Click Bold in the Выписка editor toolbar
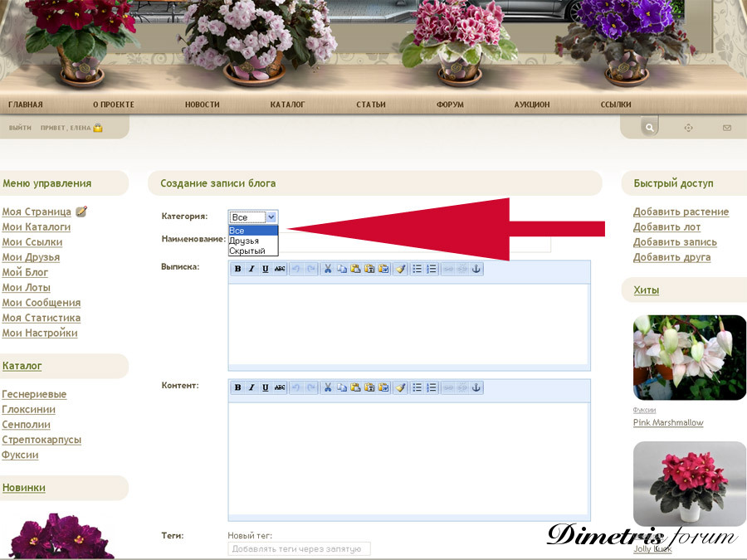 point(237,269)
